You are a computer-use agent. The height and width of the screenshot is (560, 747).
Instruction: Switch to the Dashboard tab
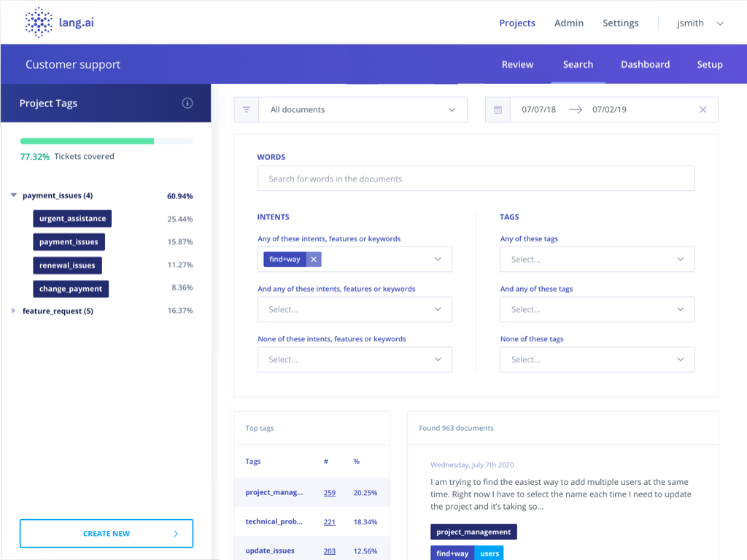click(x=645, y=64)
